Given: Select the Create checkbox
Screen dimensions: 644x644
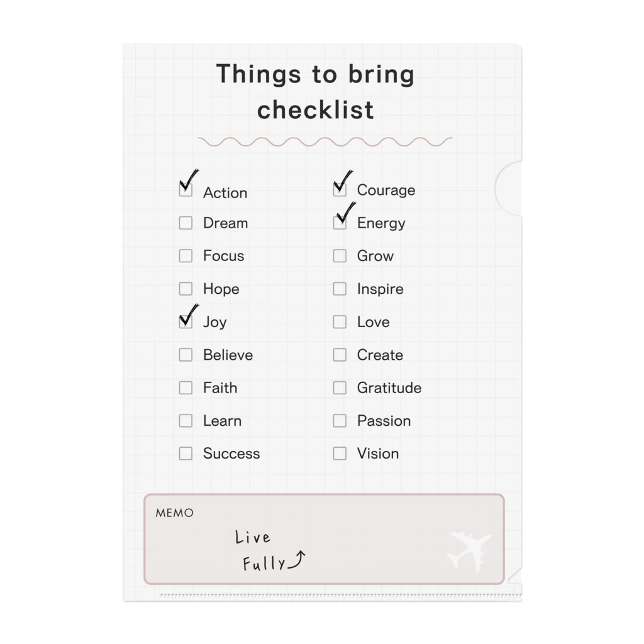Looking at the screenshot, I should click(340, 355).
